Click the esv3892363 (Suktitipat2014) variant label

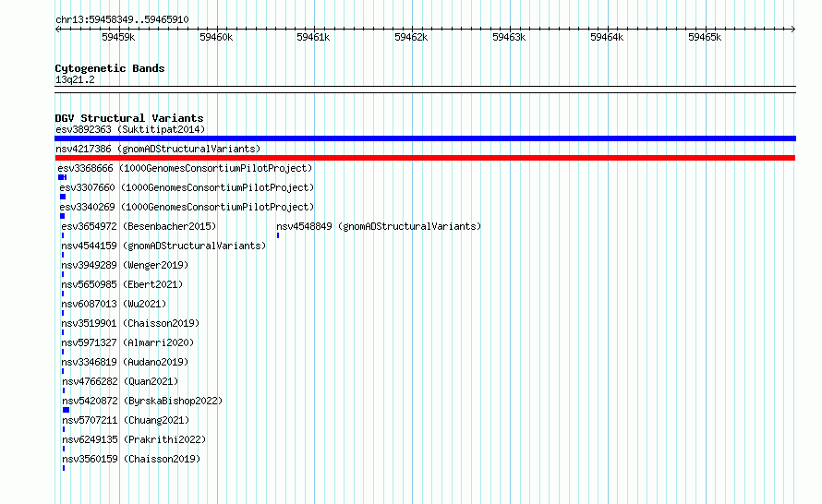[x=130, y=129]
